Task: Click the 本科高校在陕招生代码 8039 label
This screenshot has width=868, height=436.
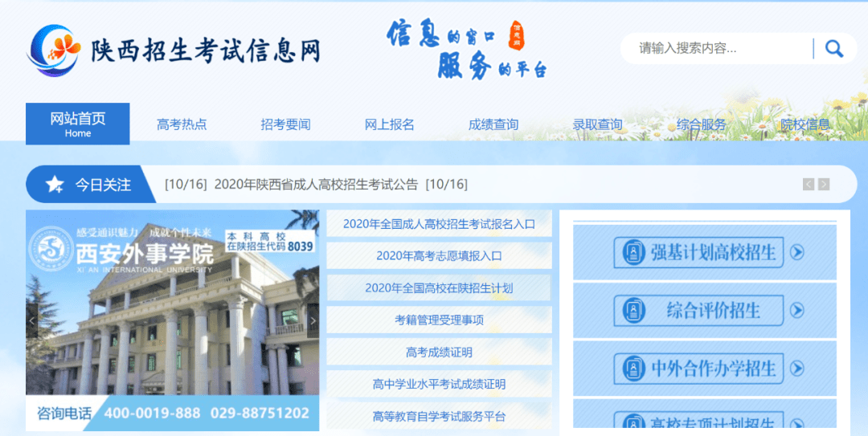Action: (269, 241)
